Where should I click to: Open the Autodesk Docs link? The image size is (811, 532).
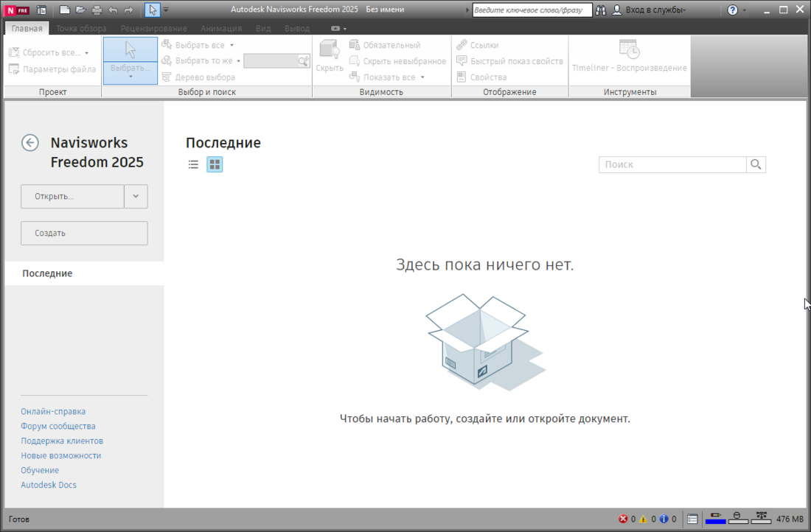click(49, 485)
